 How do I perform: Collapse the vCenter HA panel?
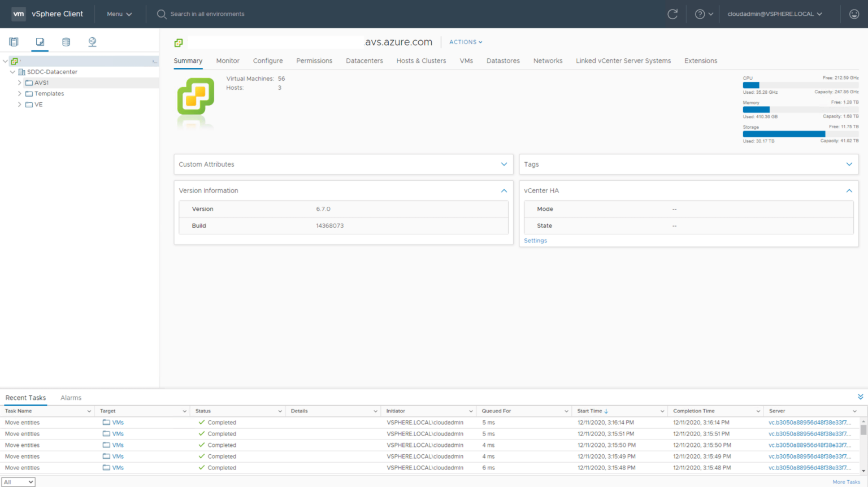[x=849, y=190]
